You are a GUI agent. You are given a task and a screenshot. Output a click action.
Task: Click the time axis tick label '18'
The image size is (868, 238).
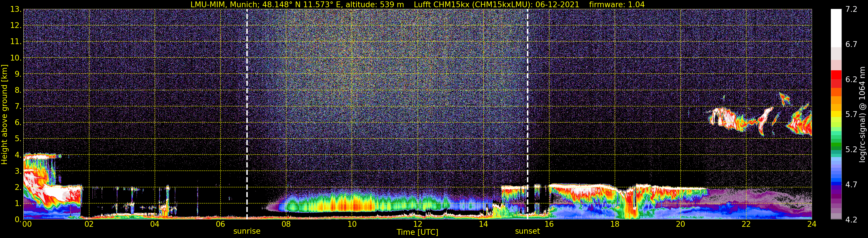(x=614, y=224)
